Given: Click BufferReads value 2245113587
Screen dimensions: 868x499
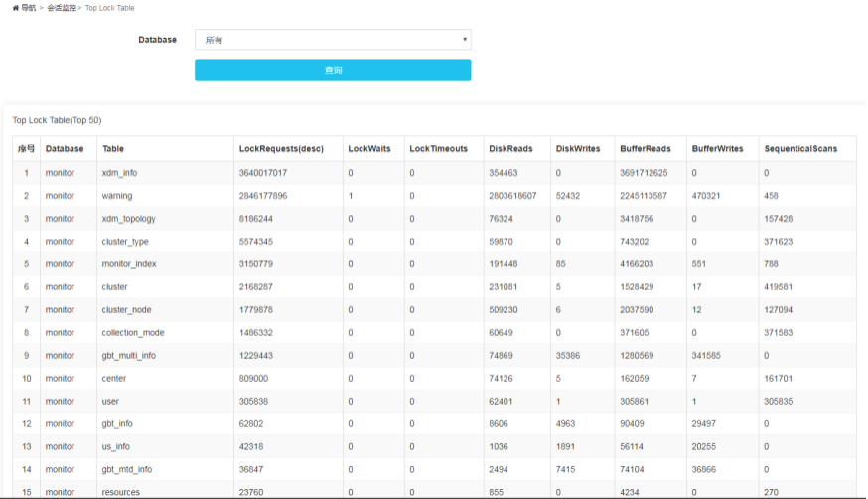Looking at the screenshot, I should tap(644, 196).
